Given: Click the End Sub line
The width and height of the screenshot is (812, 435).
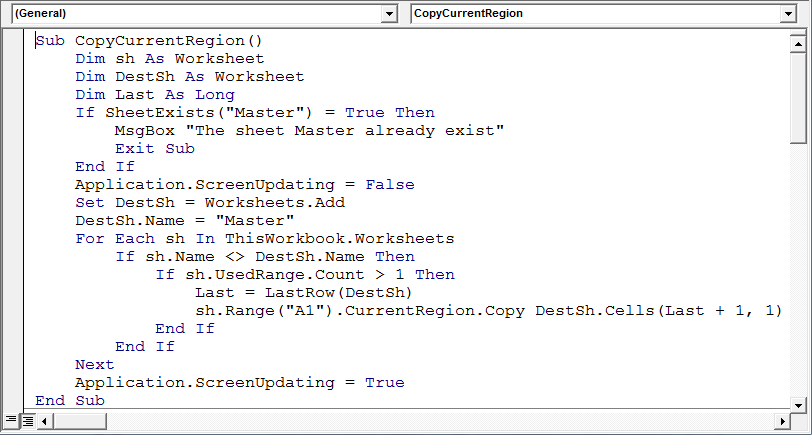Looking at the screenshot, I should coord(70,400).
